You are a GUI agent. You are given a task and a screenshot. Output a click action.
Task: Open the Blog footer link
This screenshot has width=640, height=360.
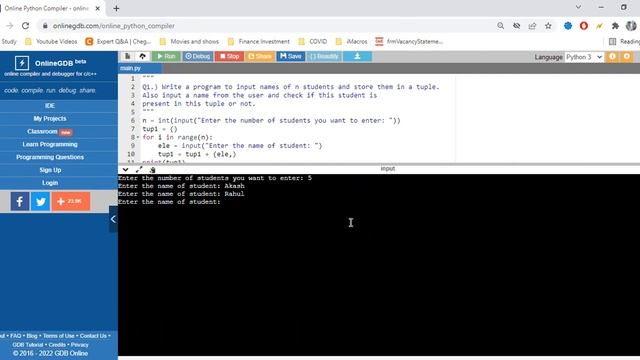click(x=32, y=336)
